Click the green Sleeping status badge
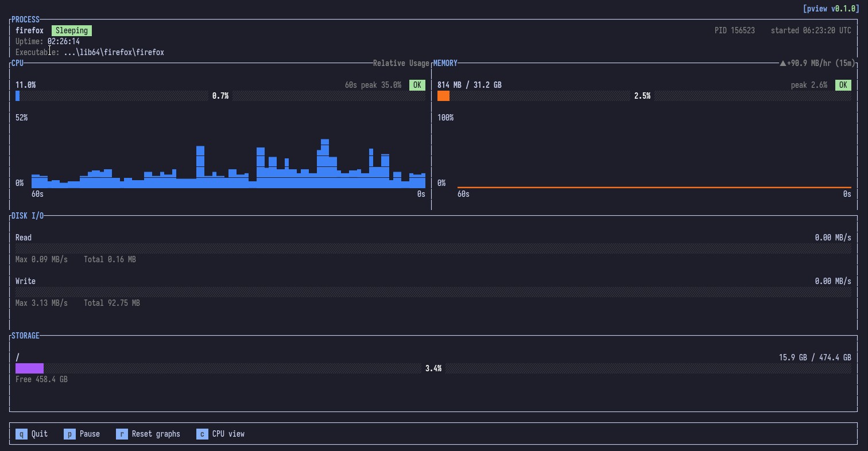 point(72,30)
